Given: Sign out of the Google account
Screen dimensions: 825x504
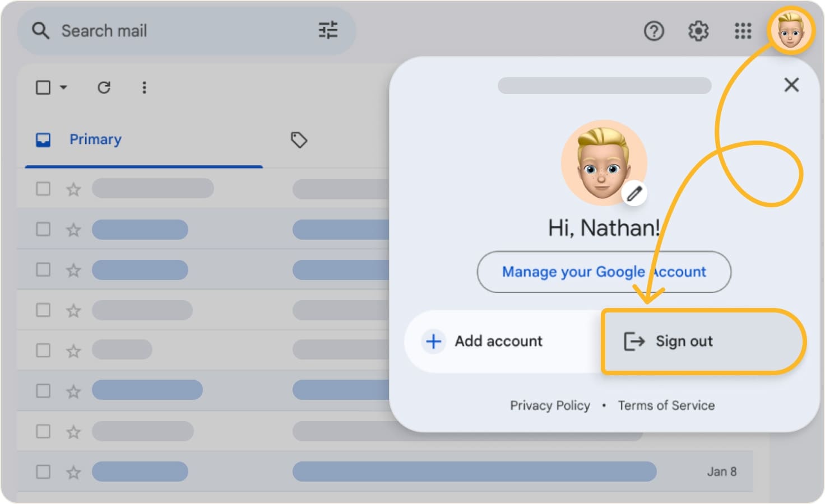Looking at the screenshot, I should (x=683, y=341).
